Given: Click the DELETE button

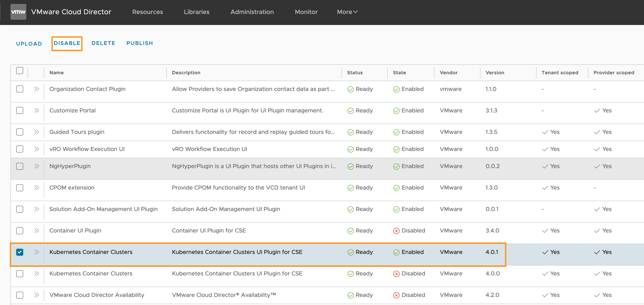Looking at the screenshot, I should (104, 43).
